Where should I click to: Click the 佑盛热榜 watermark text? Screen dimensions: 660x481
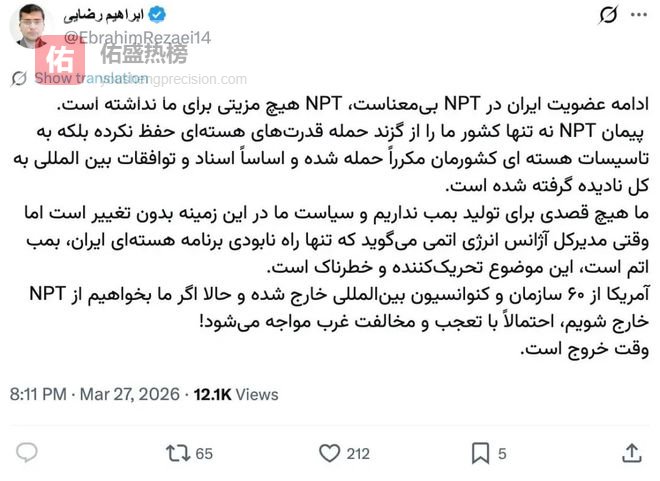pyautogui.click(x=143, y=56)
